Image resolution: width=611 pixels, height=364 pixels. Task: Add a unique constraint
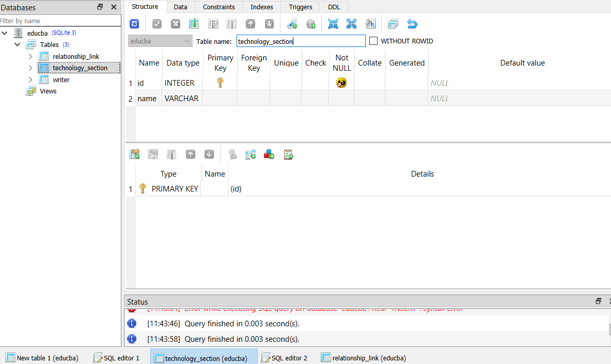[269, 154]
